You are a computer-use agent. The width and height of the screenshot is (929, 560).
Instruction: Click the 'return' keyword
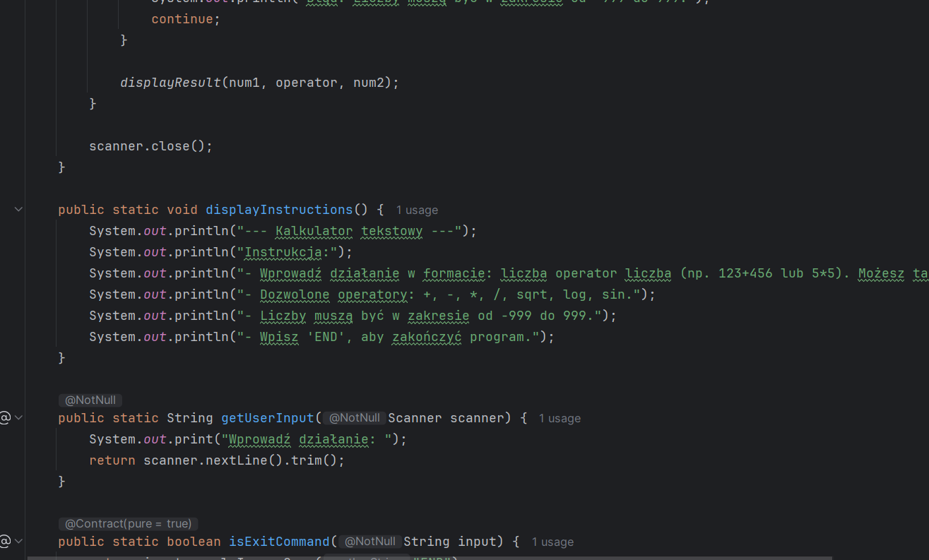(112, 460)
